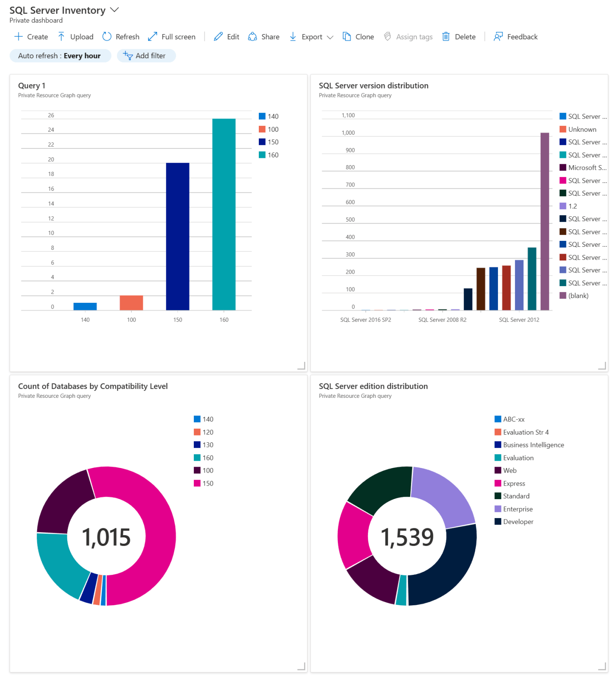Click the Edit pencil icon
The width and height of the screenshot is (616, 681).
coord(218,37)
